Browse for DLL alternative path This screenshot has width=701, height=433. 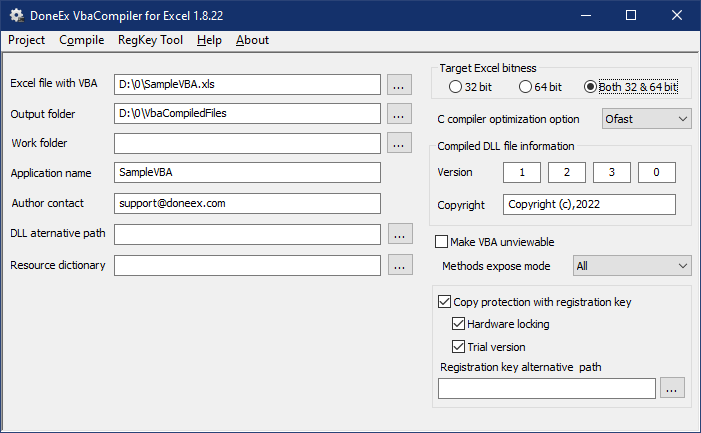(399, 234)
